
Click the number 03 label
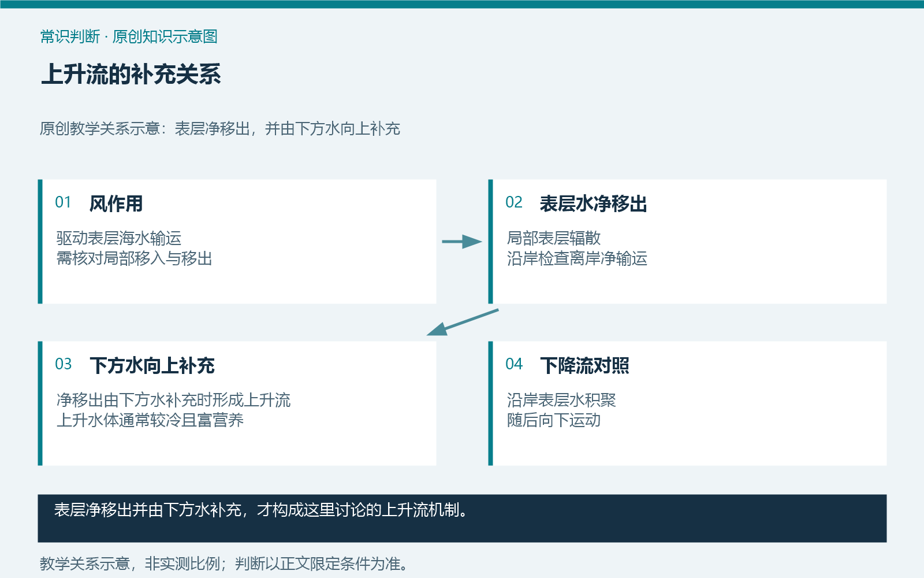click(64, 364)
